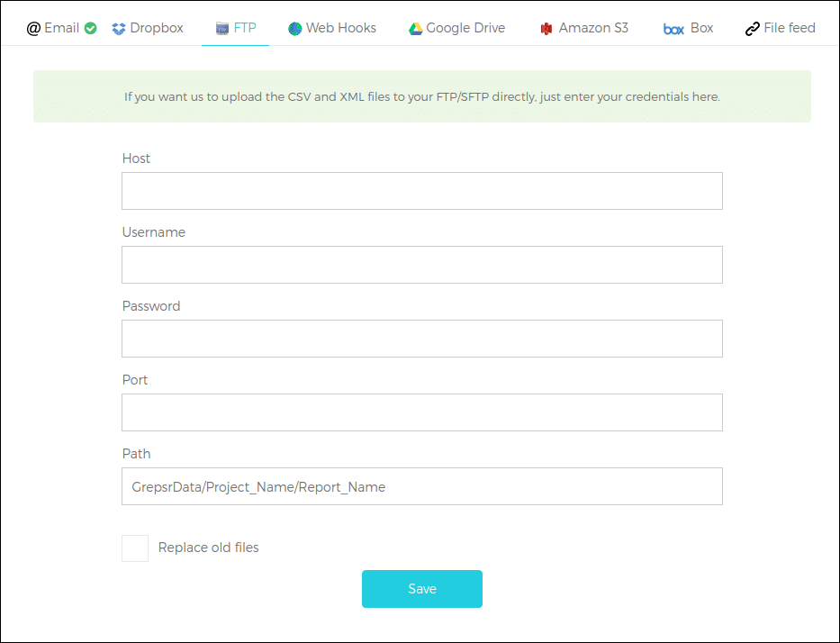The image size is (840, 643).
Task: Select the Google Drive tab
Action: tap(457, 28)
